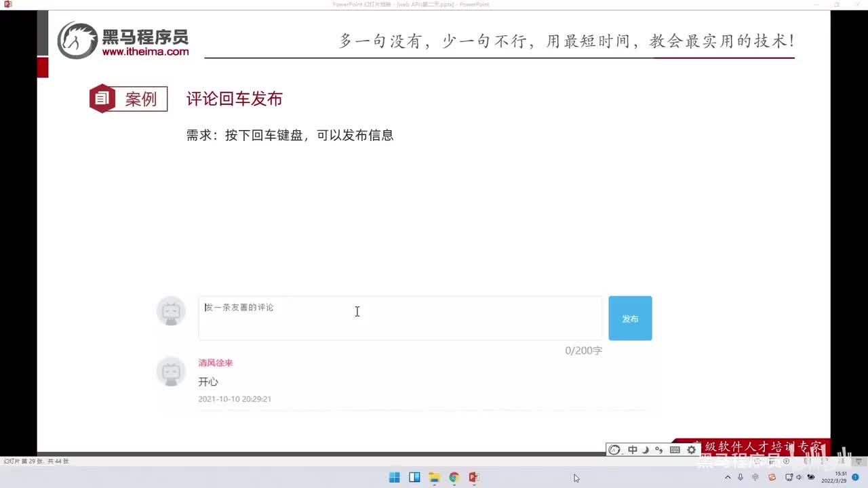The image size is (868, 488).
Task: Click the Sogou S tray icon
Action: [x=772, y=477]
